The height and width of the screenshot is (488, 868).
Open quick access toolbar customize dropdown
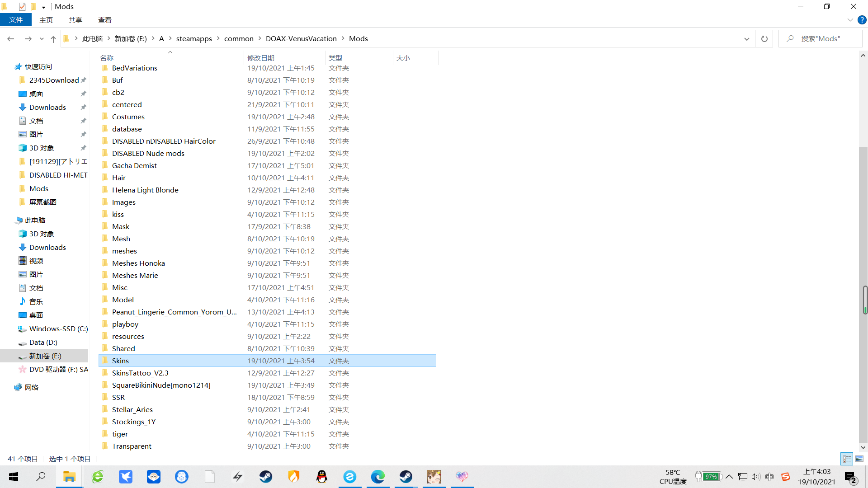pos(43,7)
